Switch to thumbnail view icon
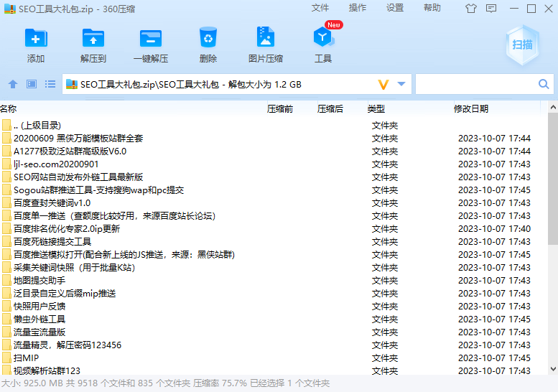Image resolution: width=558 pixels, height=392 pixels. (32, 84)
